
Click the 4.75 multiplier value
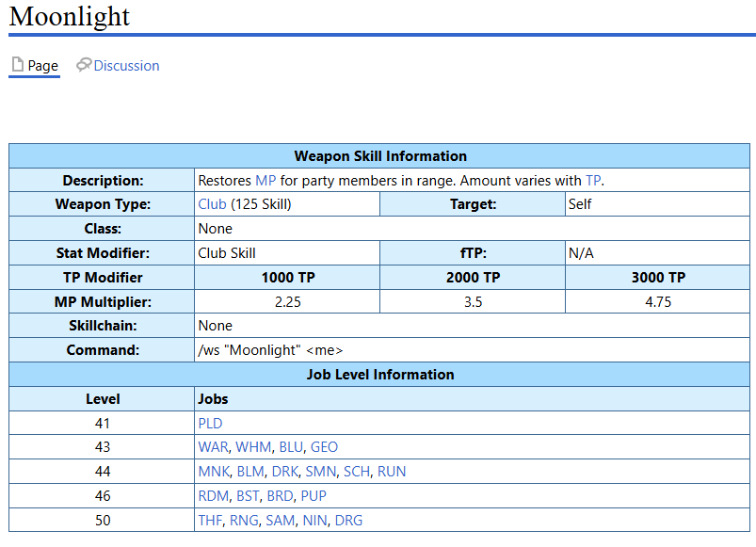point(658,302)
